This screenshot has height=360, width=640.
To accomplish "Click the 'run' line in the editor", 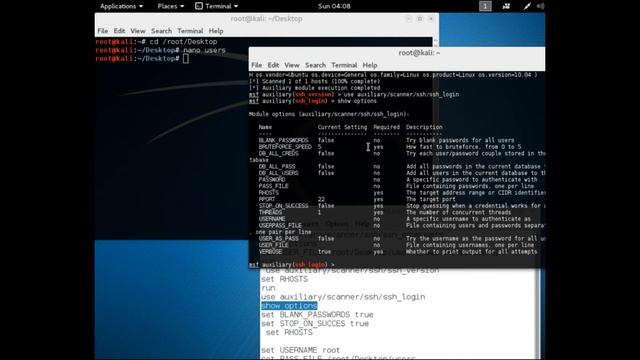I will (268, 288).
